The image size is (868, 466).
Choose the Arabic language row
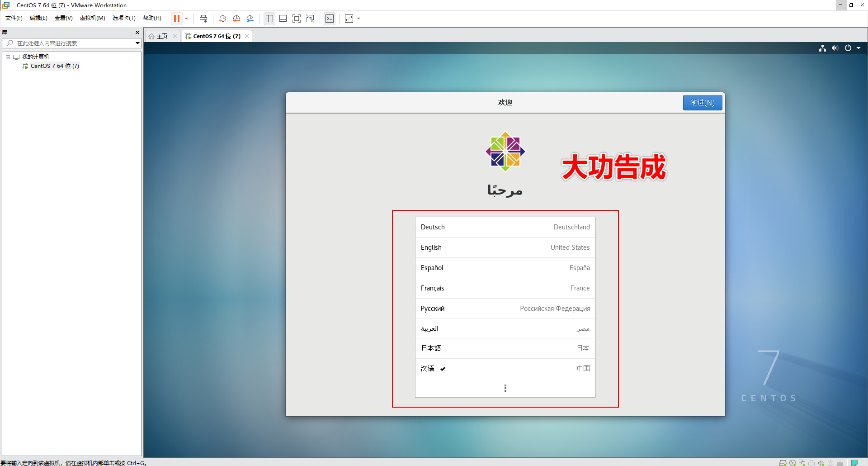coord(505,328)
